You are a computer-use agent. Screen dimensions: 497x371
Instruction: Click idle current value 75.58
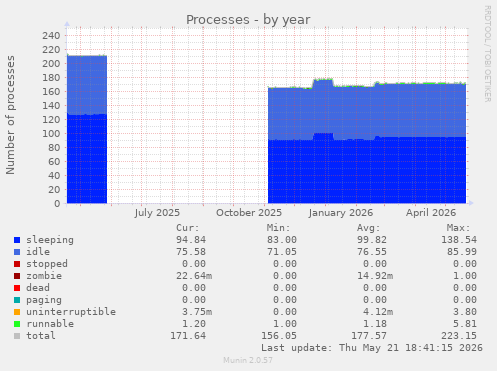tap(191, 252)
